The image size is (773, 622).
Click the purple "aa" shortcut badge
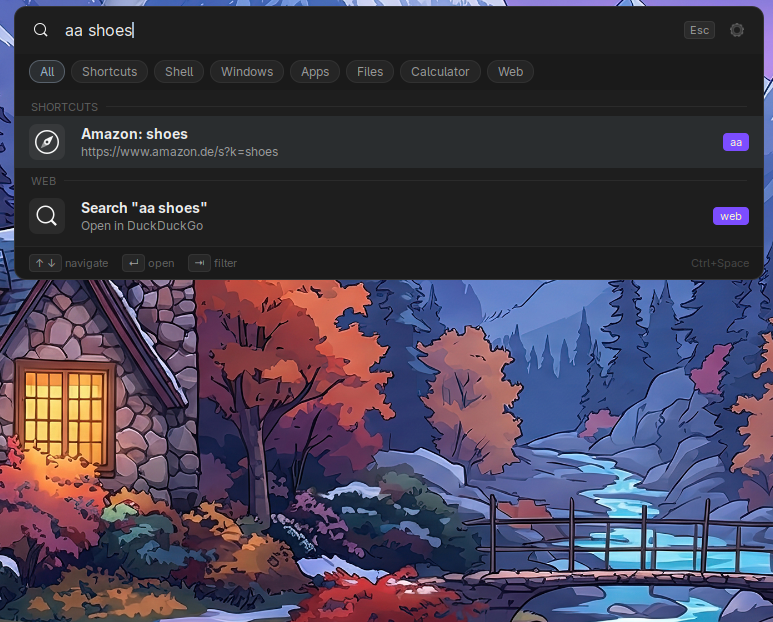pyautogui.click(x=736, y=142)
